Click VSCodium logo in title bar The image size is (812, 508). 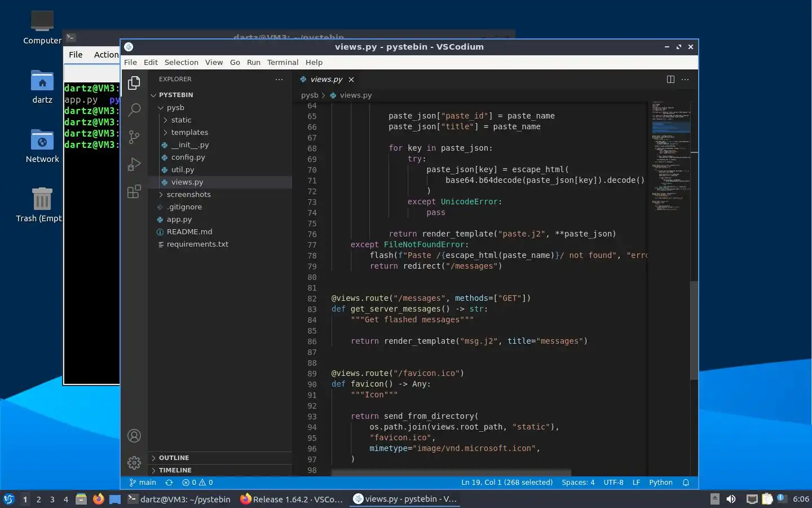(x=129, y=47)
